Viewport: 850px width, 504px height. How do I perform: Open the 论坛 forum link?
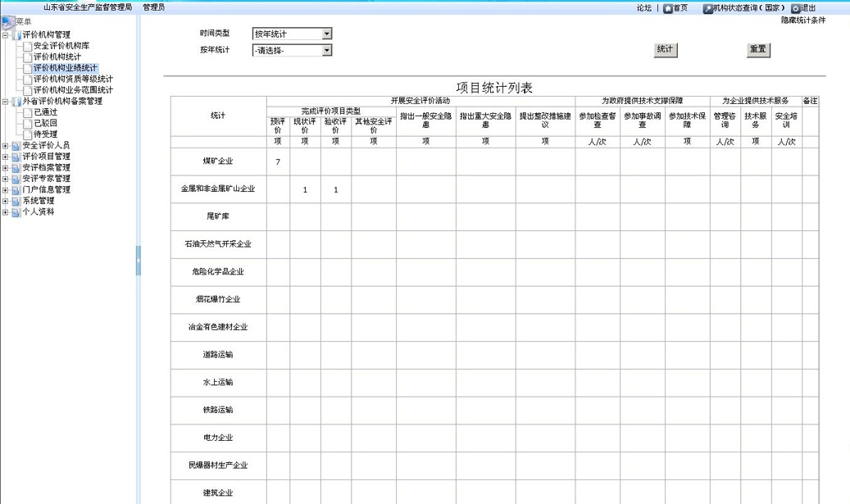[x=645, y=8]
